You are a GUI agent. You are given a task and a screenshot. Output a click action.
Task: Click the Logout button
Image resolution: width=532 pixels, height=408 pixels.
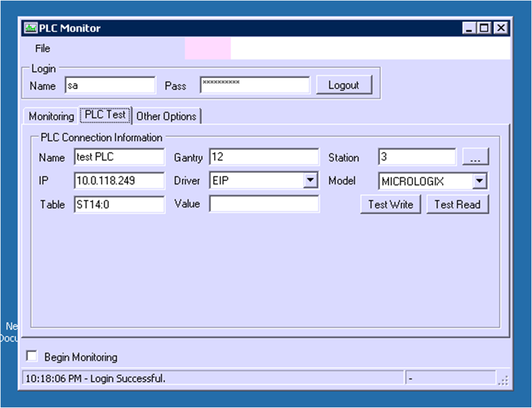(344, 85)
